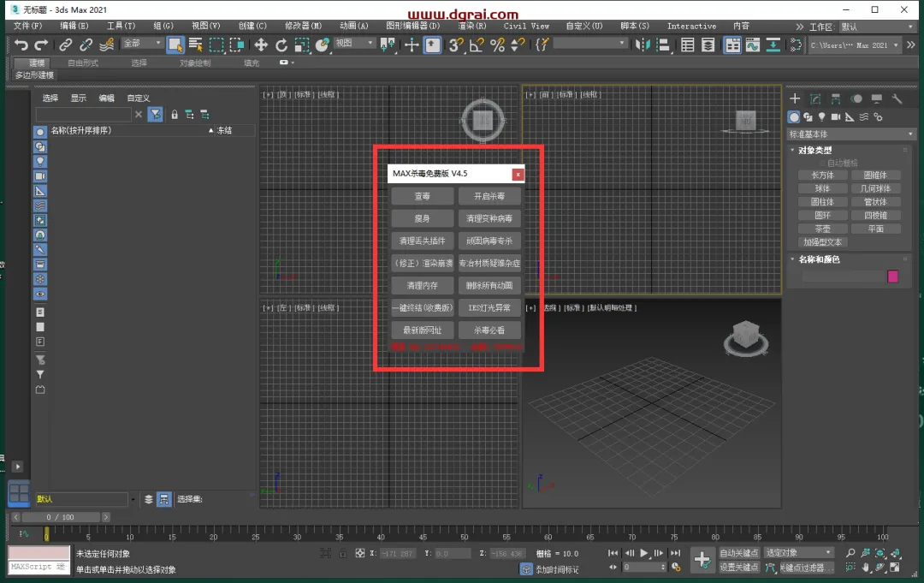Open Curve Editor from toolbar
The height and width of the screenshot is (583, 924).
tap(753, 45)
